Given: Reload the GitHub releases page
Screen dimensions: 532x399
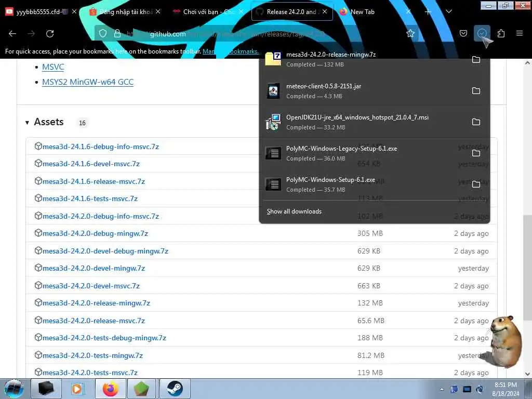Looking at the screenshot, I should click(50, 34).
